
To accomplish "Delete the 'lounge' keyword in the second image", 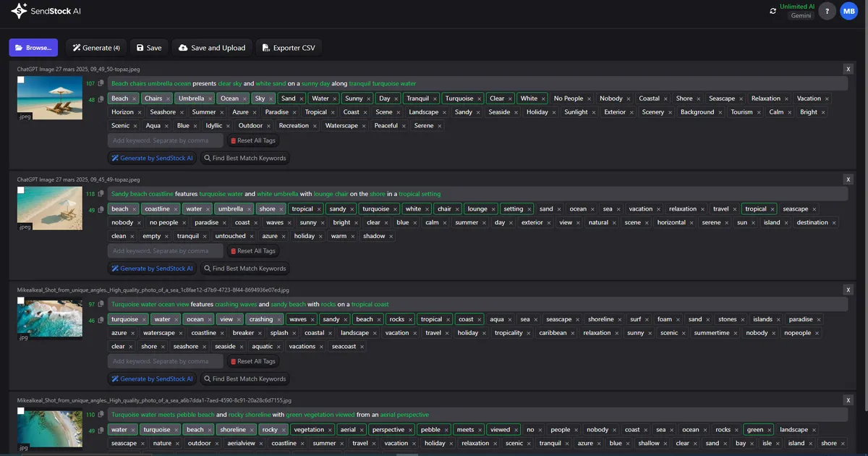I will point(493,209).
